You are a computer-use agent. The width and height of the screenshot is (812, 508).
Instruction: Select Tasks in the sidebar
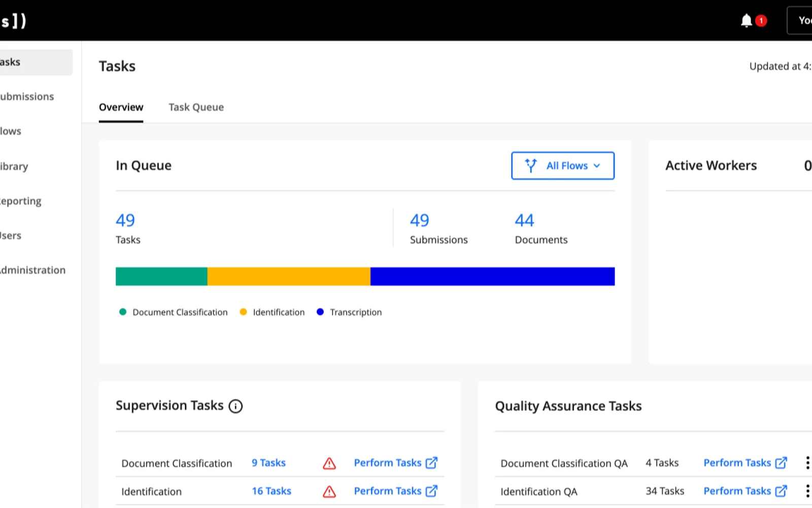point(36,62)
